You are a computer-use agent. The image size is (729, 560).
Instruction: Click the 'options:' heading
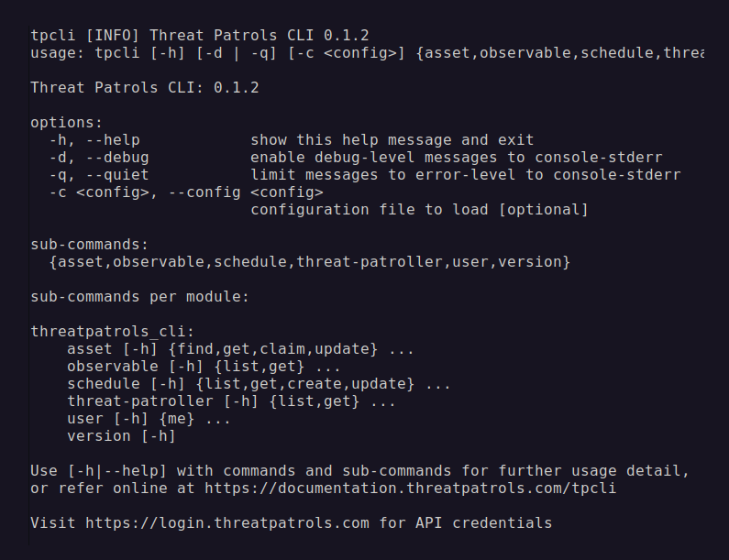[67, 123]
